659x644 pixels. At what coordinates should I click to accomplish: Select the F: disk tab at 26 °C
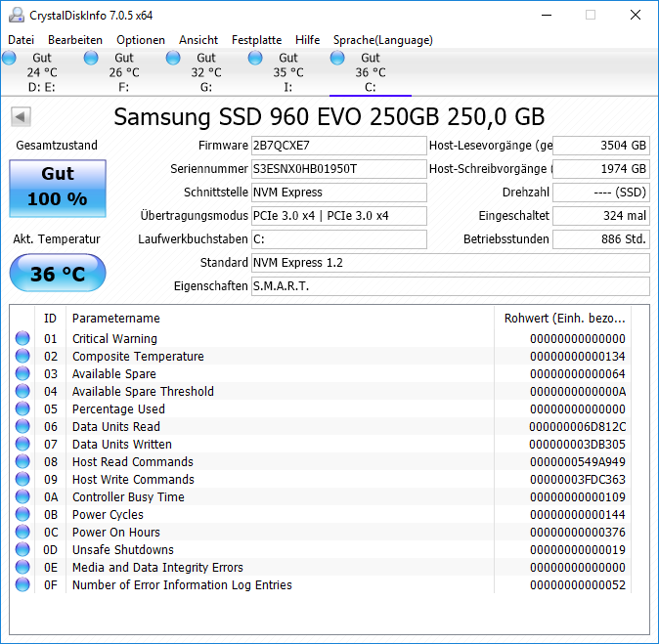124,72
